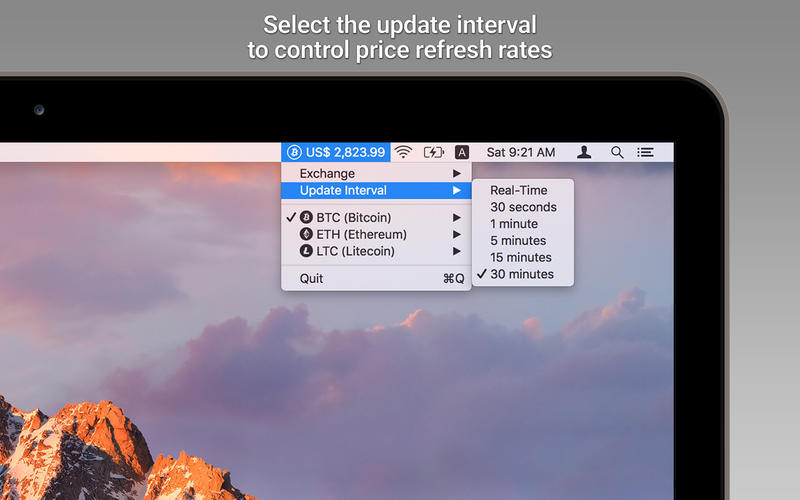Image resolution: width=800 pixels, height=500 pixels.
Task: Click the Litecoin coin icon
Action: coord(306,251)
